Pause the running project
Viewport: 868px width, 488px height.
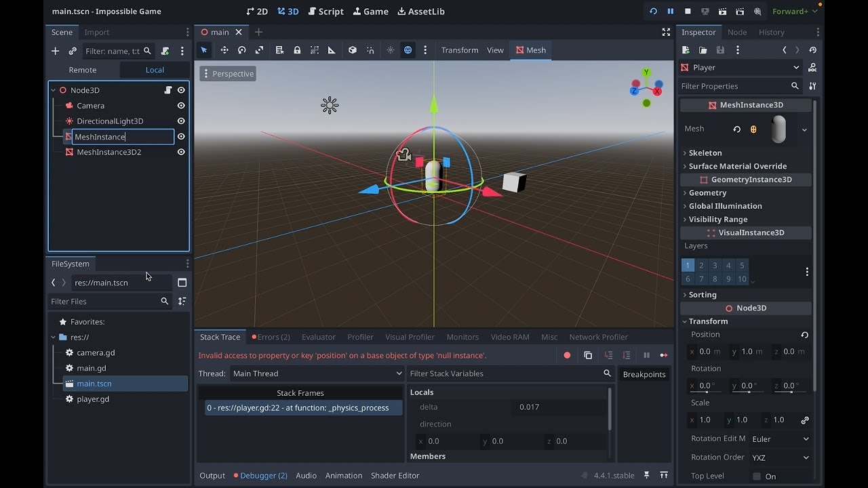click(x=670, y=12)
